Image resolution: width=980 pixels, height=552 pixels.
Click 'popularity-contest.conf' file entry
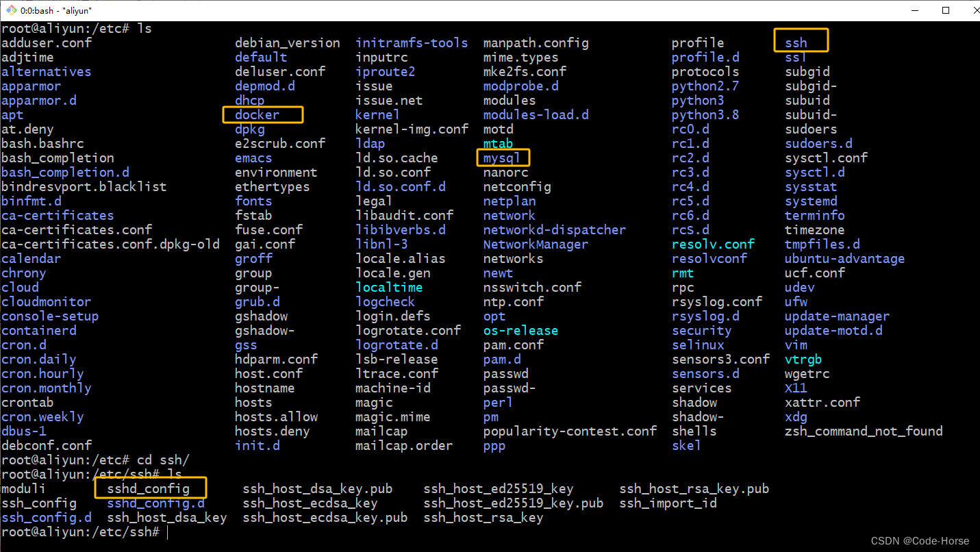point(570,431)
